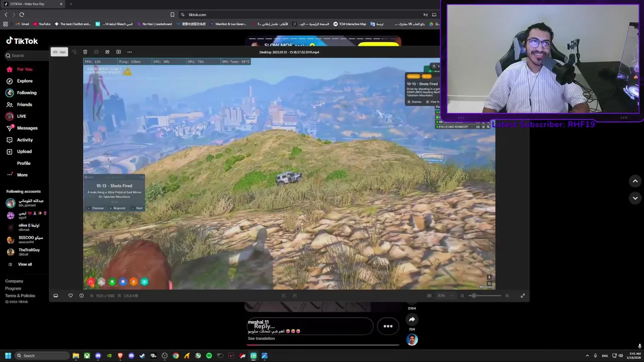
Task: Click the zoom out magnifier
Action: pyautogui.click(x=462, y=296)
